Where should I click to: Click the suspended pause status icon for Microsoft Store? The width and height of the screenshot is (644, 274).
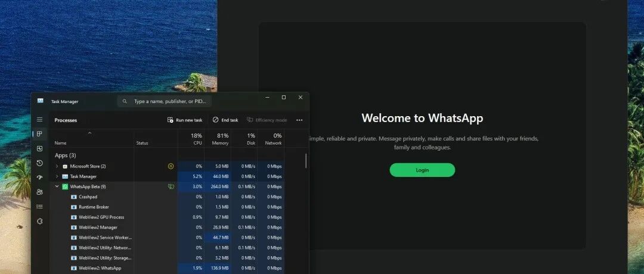coord(171,166)
